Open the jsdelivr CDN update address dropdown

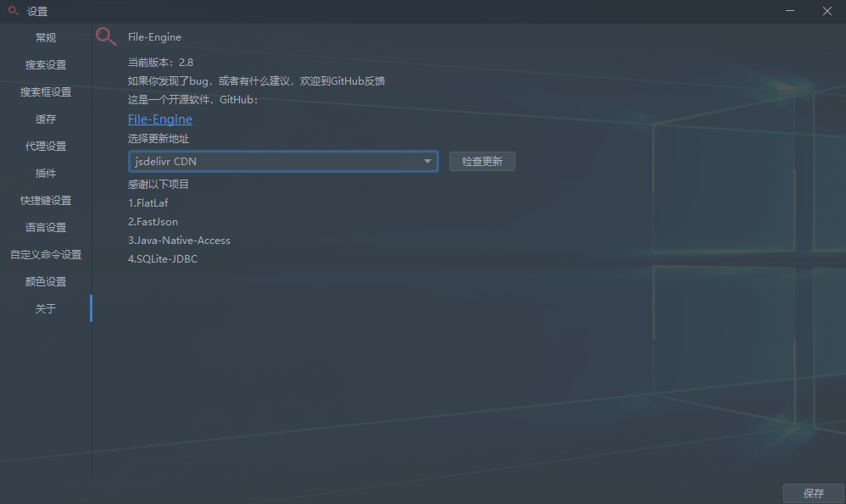[x=283, y=161]
